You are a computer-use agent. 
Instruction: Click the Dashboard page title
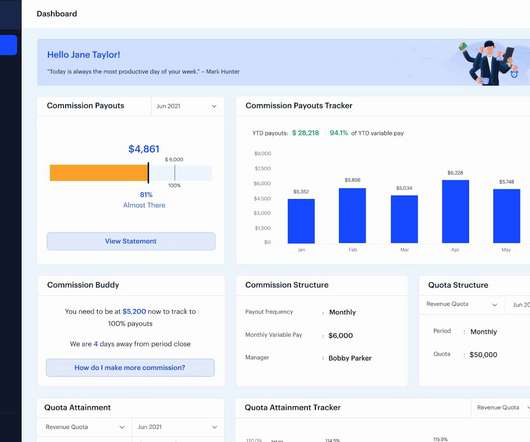tap(57, 14)
